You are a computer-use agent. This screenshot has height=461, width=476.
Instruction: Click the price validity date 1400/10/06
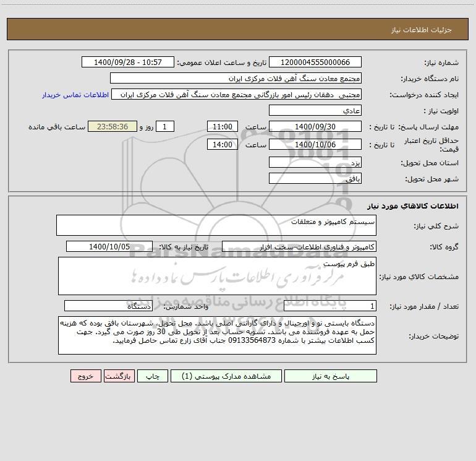(x=315, y=144)
